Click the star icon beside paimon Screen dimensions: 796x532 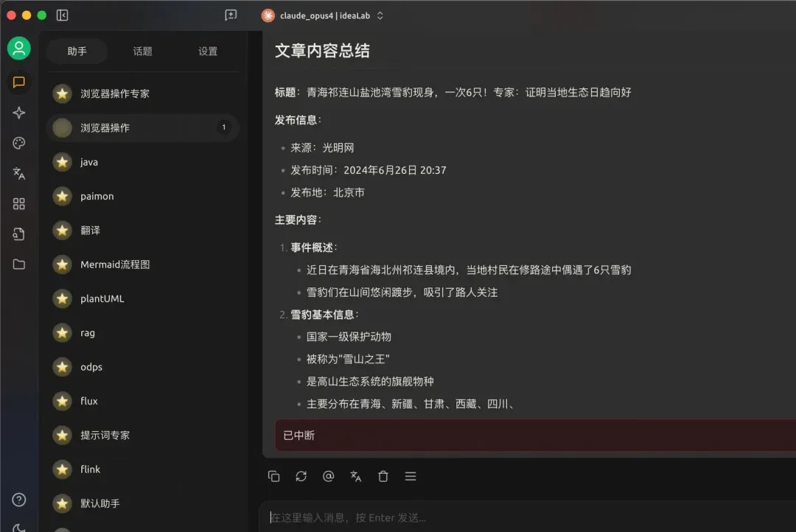pos(62,196)
